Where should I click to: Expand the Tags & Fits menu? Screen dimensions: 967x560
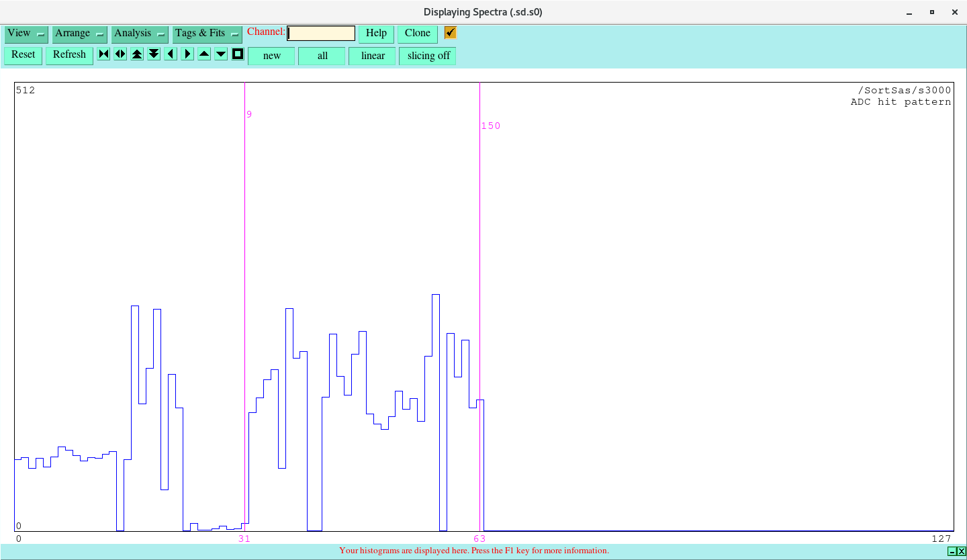[207, 33]
